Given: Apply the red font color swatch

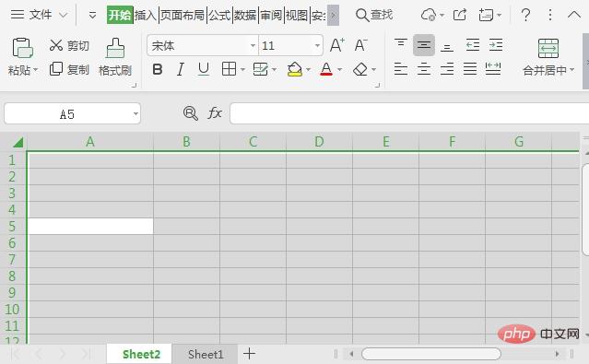Looking at the screenshot, I should click(326, 69).
